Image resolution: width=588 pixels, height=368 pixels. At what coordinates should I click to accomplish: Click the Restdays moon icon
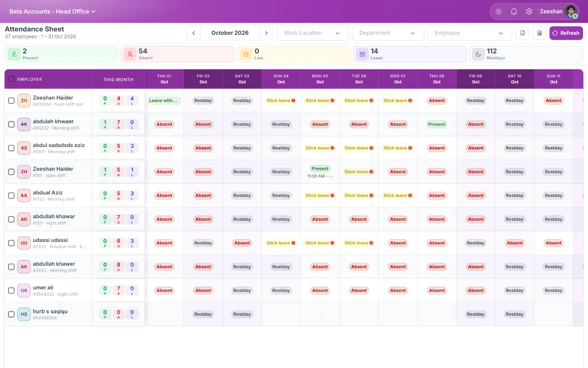(x=478, y=54)
